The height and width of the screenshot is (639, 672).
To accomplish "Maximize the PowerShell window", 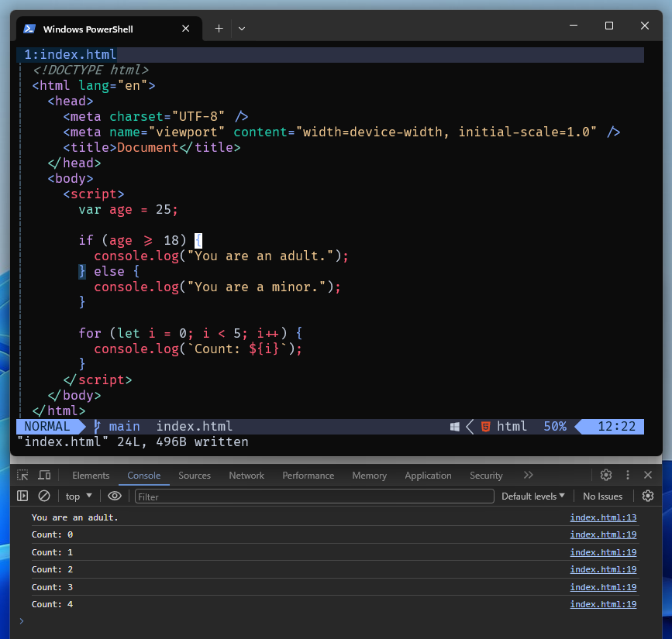I will [x=609, y=26].
